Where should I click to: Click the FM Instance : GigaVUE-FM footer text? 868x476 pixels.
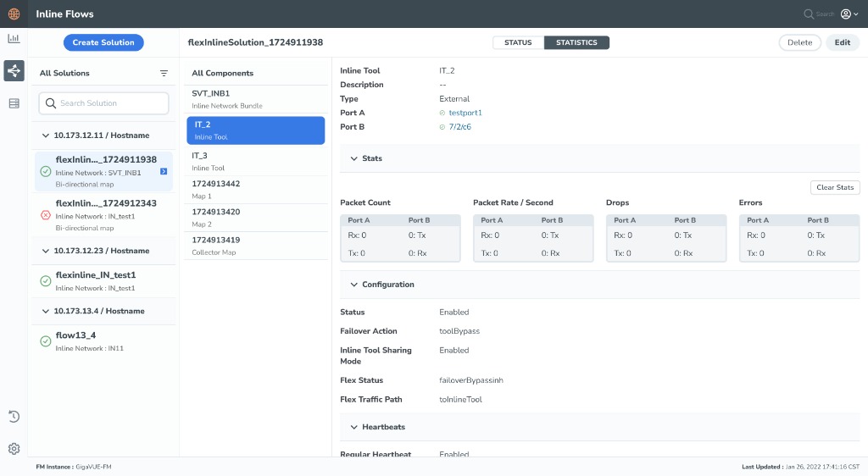pos(74,468)
